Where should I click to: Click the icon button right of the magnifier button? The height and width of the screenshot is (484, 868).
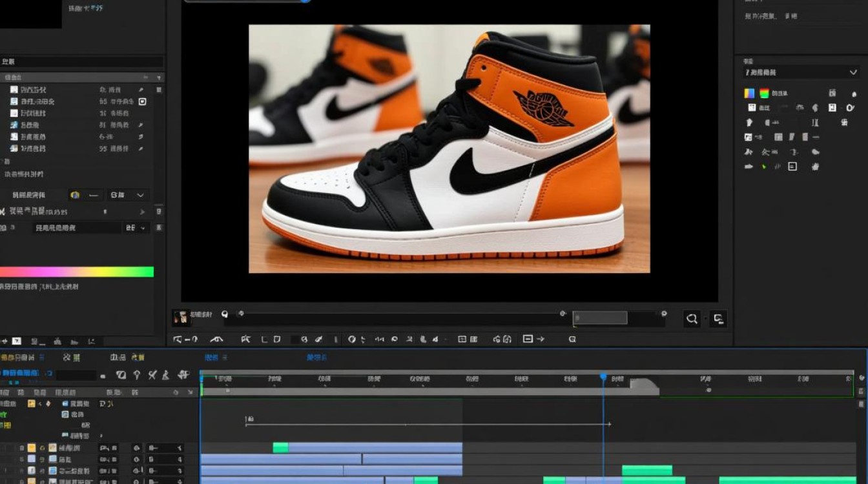718,318
